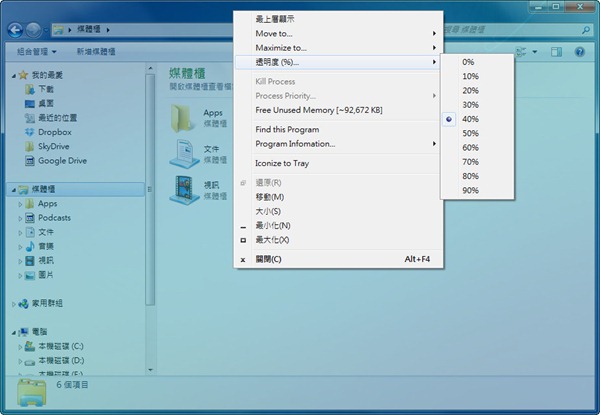The image size is (600, 415).
Task: Toggle the preview pane icon in toolbar
Action: (x=556, y=52)
